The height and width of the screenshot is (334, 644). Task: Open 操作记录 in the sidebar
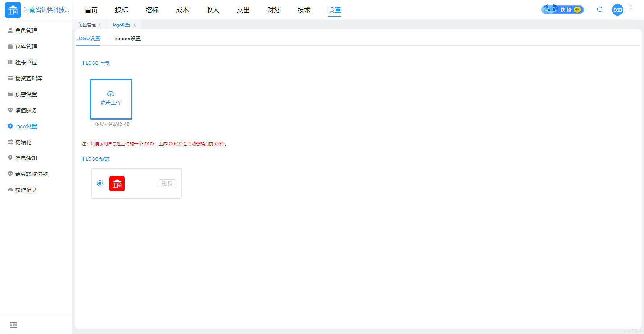click(x=26, y=190)
